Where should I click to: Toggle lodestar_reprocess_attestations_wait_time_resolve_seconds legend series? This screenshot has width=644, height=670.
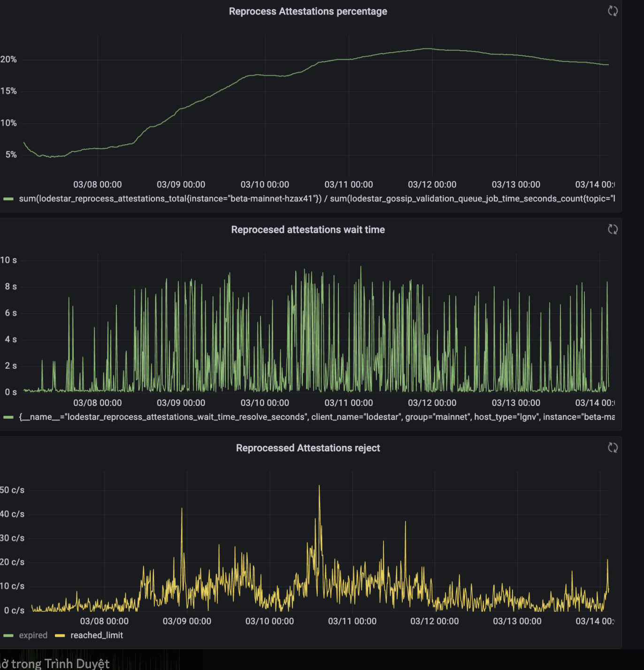click(317, 417)
